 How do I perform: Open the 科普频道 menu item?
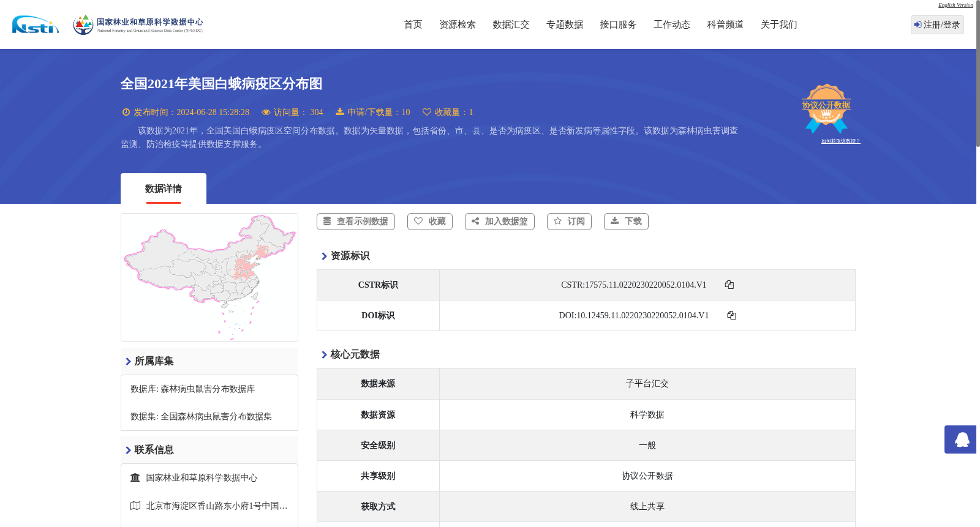725,24
